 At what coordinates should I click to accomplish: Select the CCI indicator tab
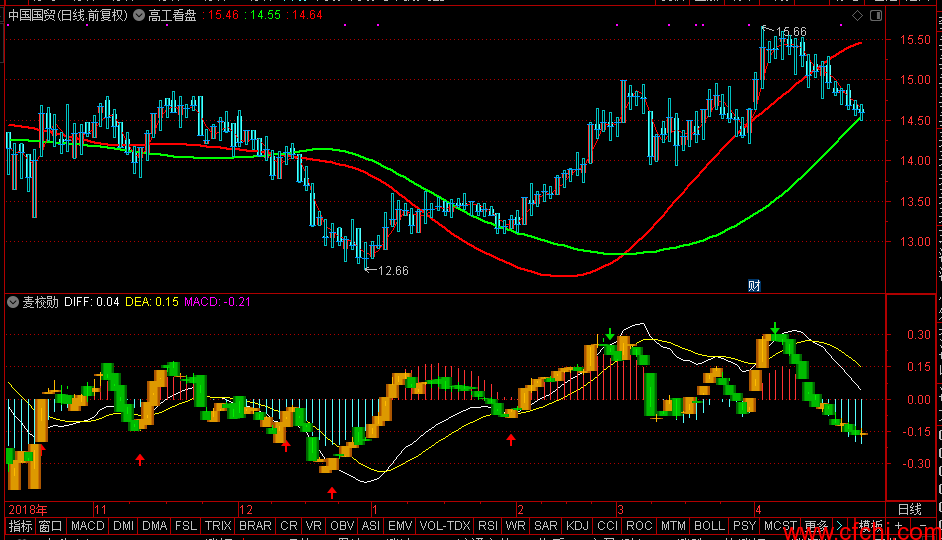pyautogui.click(x=607, y=526)
